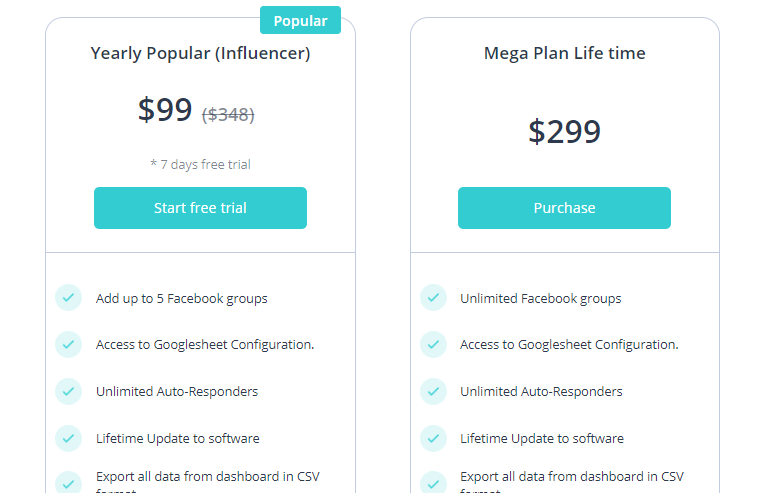
Task: Click checkmark beside Add up to 5 Facebook groups
Action: click(68, 298)
